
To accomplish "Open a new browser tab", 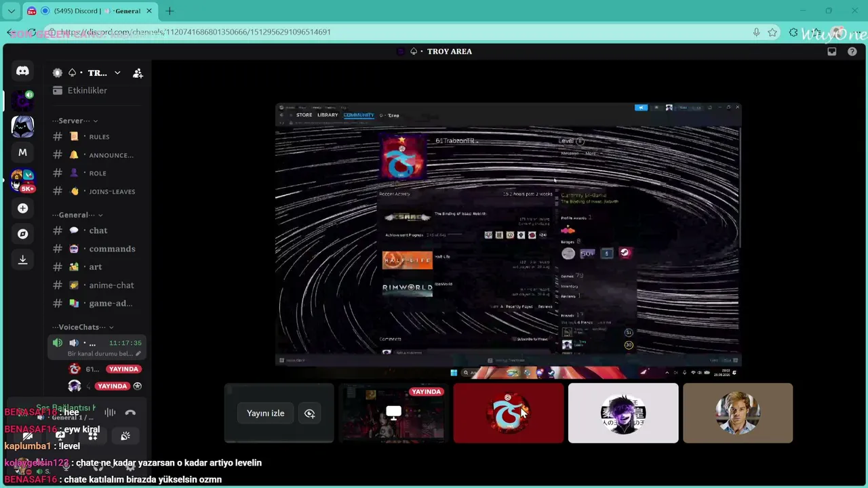I will tap(170, 11).
